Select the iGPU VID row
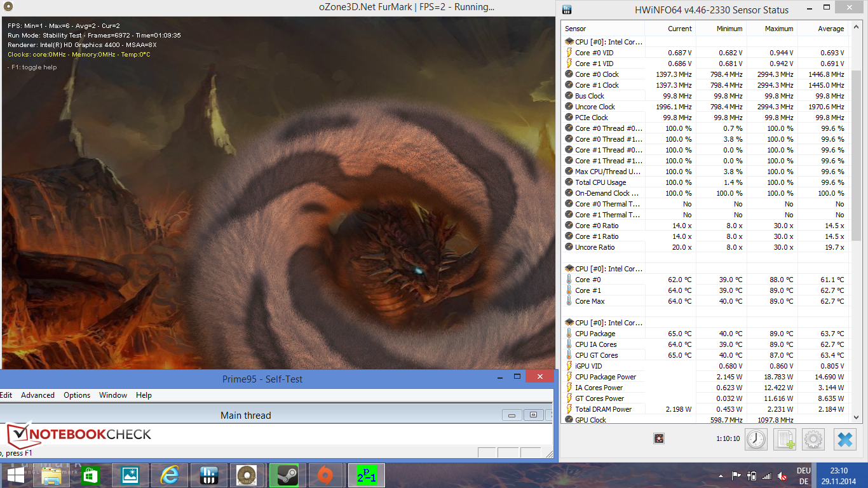 [705, 366]
